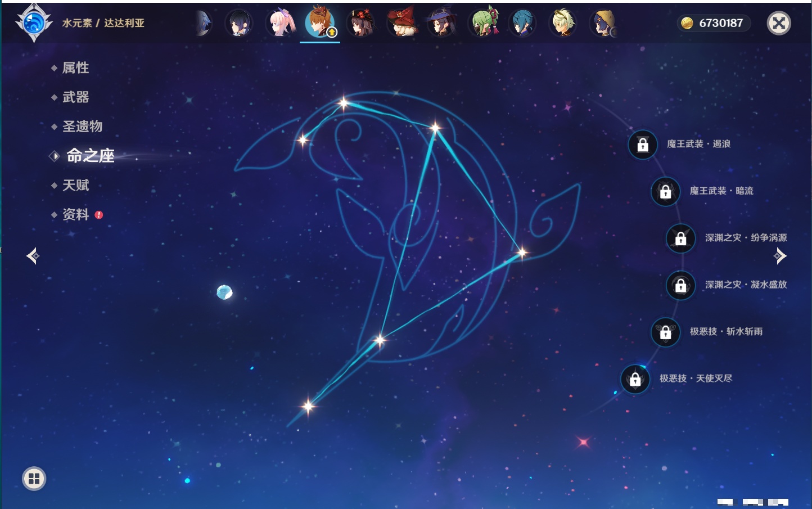Click the red alert badge next to 资料
This screenshot has width=812, height=509.
pos(99,215)
